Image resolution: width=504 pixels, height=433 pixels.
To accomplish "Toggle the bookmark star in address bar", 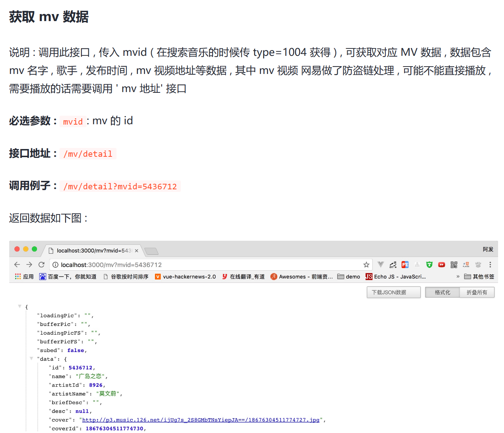I will [x=366, y=264].
